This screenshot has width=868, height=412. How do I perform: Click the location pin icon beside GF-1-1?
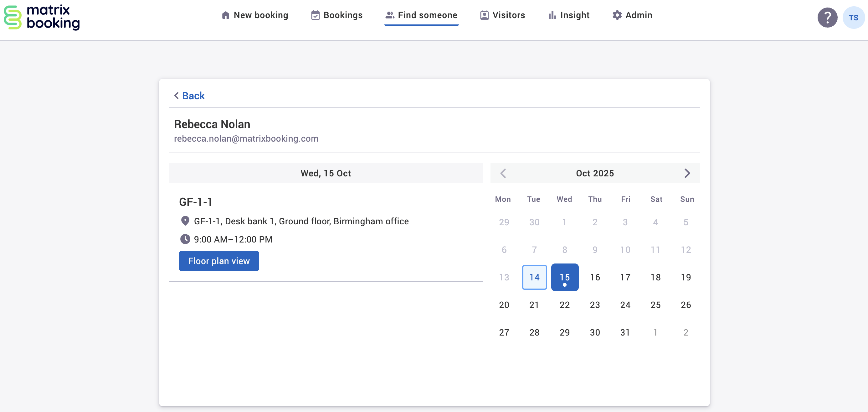(185, 220)
